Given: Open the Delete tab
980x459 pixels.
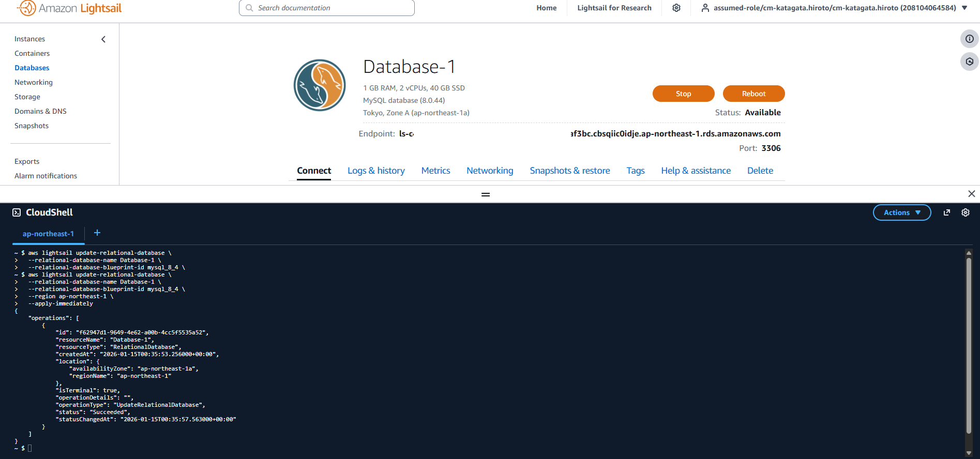Looking at the screenshot, I should point(760,171).
